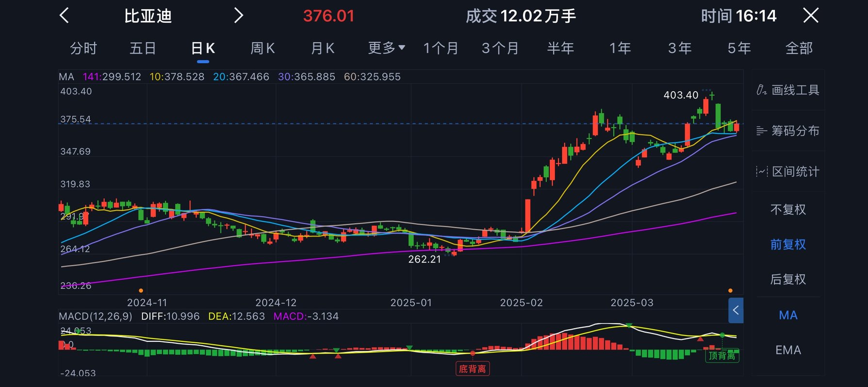Click the stock name 比亚迪

[x=148, y=16]
